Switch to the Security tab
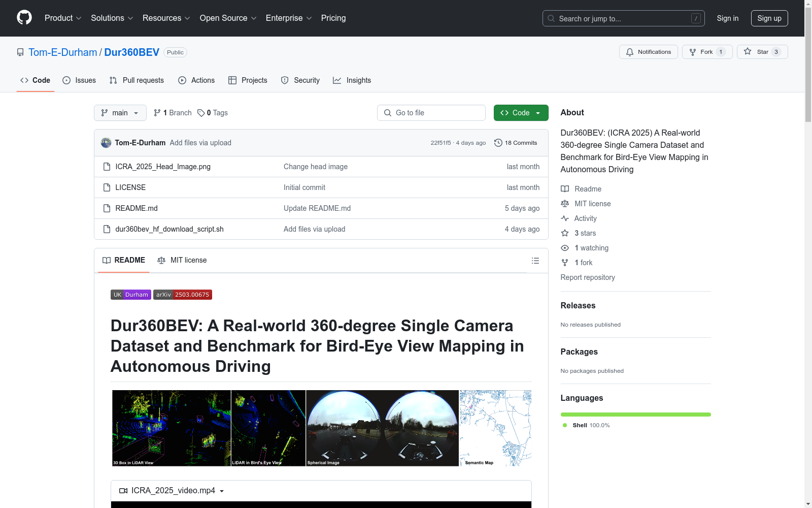 tap(300, 80)
